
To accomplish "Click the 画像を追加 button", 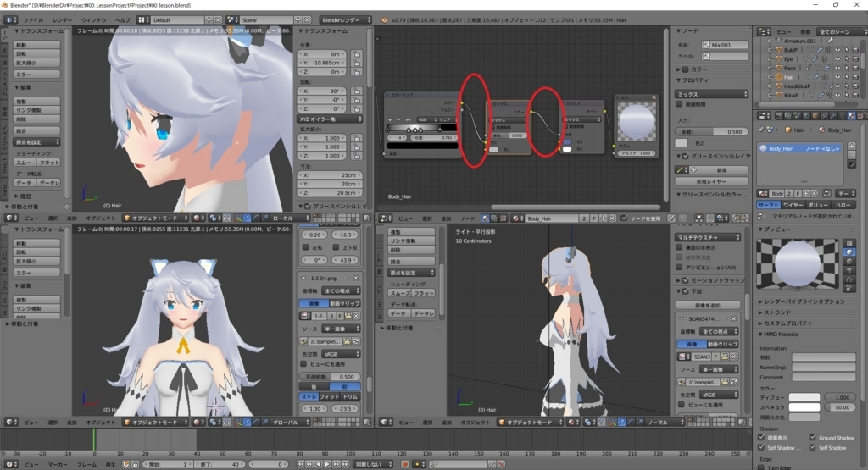I will pyautogui.click(x=708, y=305).
